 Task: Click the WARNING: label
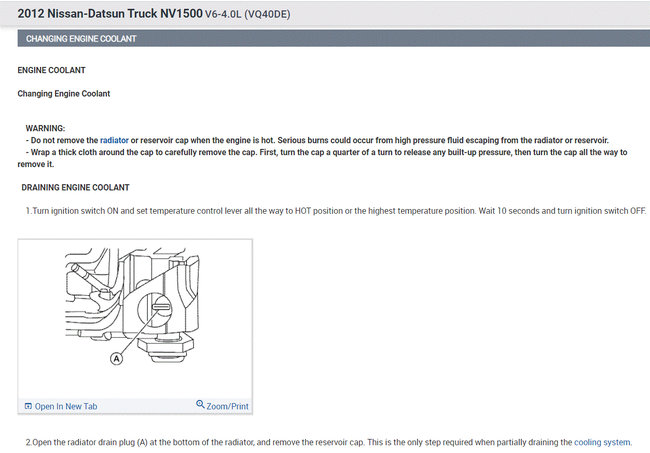[45, 128]
